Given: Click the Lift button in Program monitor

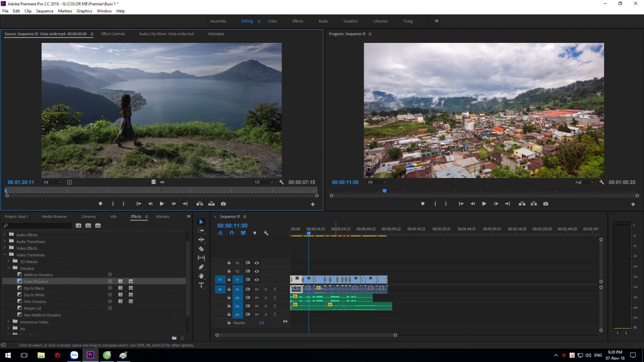Looking at the screenshot, I should 522,204.
